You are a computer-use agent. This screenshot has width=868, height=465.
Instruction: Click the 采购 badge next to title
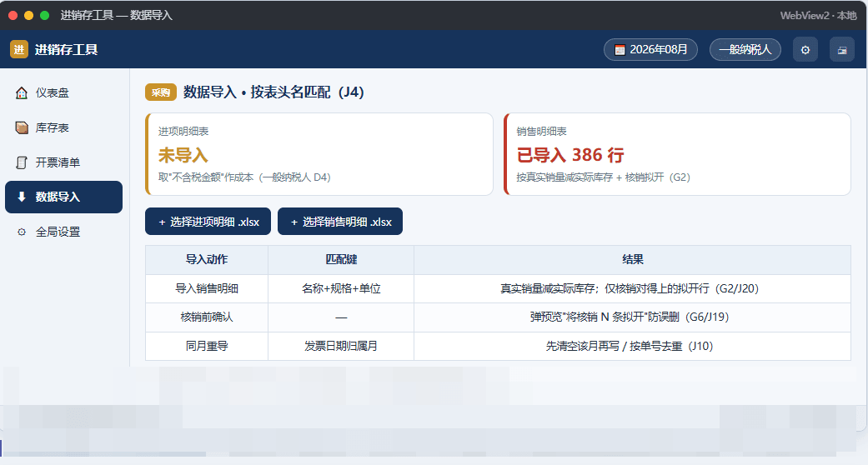point(161,92)
